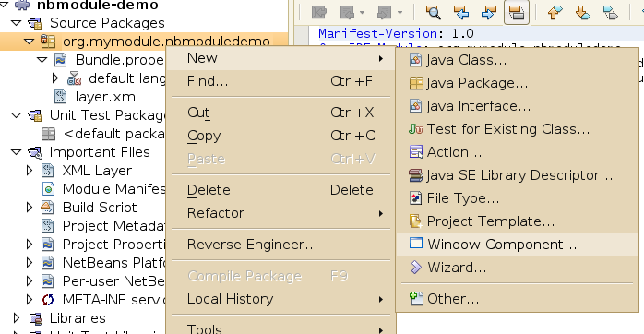Open the Tools submenu
This screenshot has height=334, width=644.
[280, 328]
